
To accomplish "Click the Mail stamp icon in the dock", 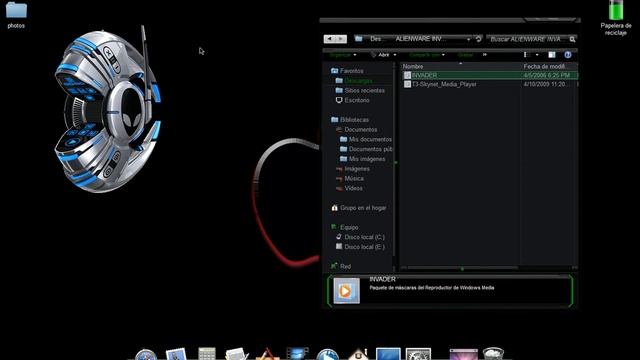I will click(x=176, y=354).
